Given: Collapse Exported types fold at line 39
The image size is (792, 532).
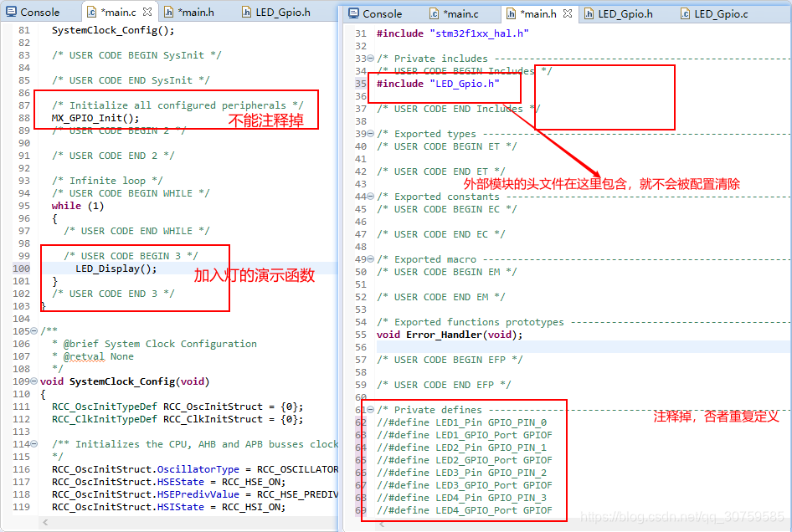Looking at the screenshot, I should pos(370,134).
